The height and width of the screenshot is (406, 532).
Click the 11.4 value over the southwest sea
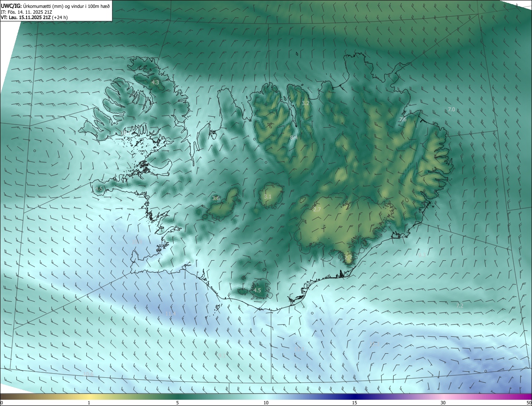170,313
